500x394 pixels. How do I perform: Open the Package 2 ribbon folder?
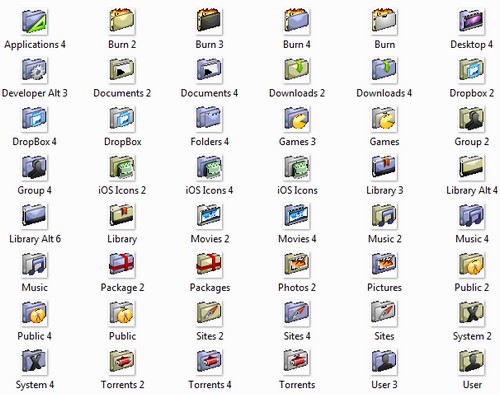(122, 265)
